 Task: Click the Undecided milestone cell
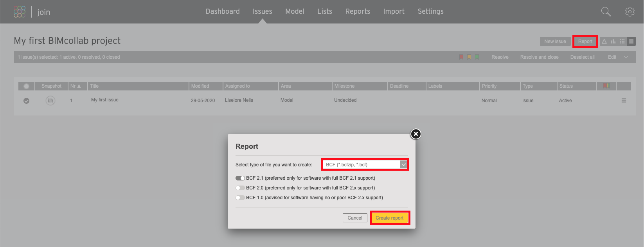pyautogui.click(x=345, y=100)
